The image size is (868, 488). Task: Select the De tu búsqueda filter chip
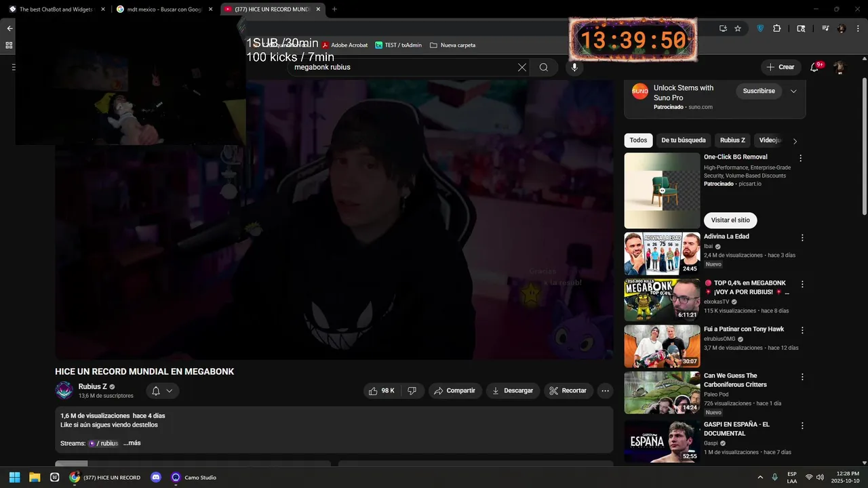coord(684,140)
